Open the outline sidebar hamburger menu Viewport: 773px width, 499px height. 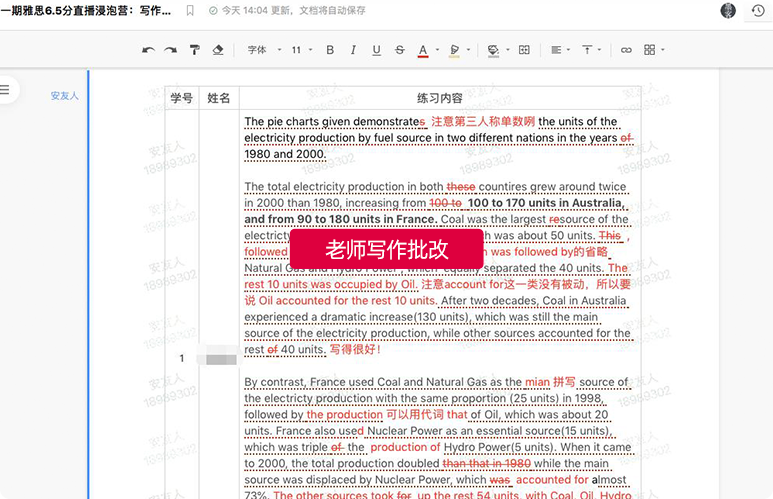(x=5, y=90)
